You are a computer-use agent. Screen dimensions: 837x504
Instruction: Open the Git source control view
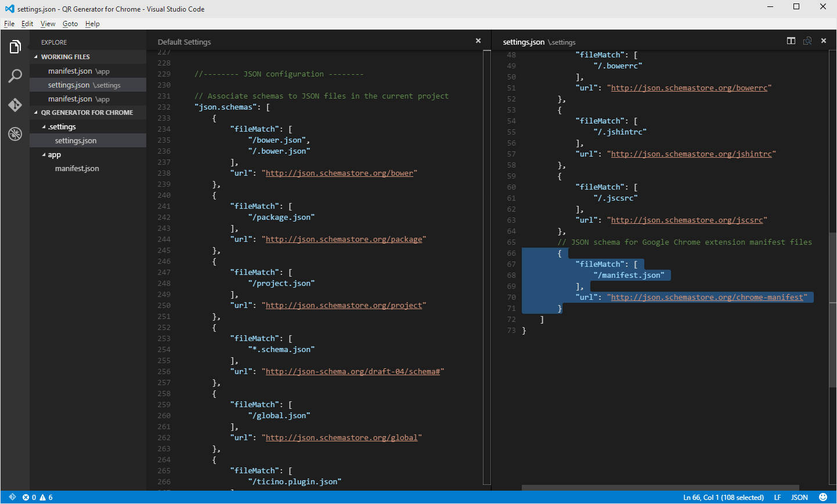[x=15, y=105]
